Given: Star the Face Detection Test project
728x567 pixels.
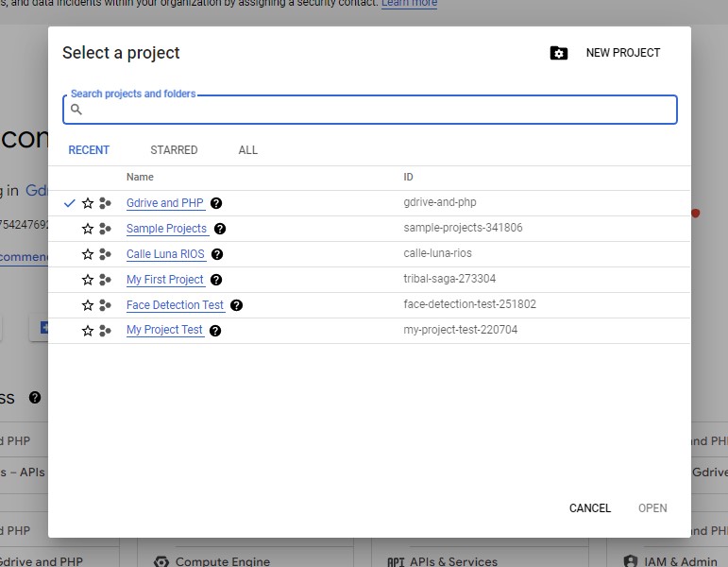Looking at the screenshot, I should (87, 305).
